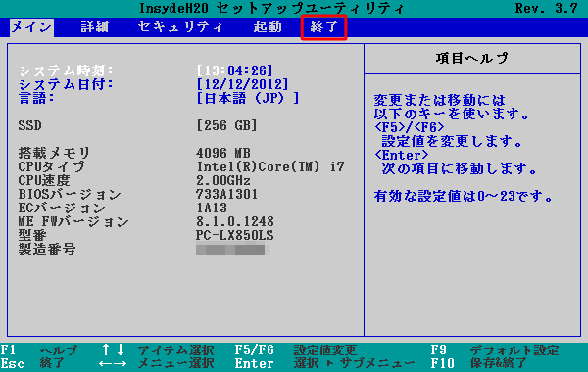Click the InsydeH20 セットアップユーティリティ title
This screenshot has height=372, width=588.
point(271,8)
